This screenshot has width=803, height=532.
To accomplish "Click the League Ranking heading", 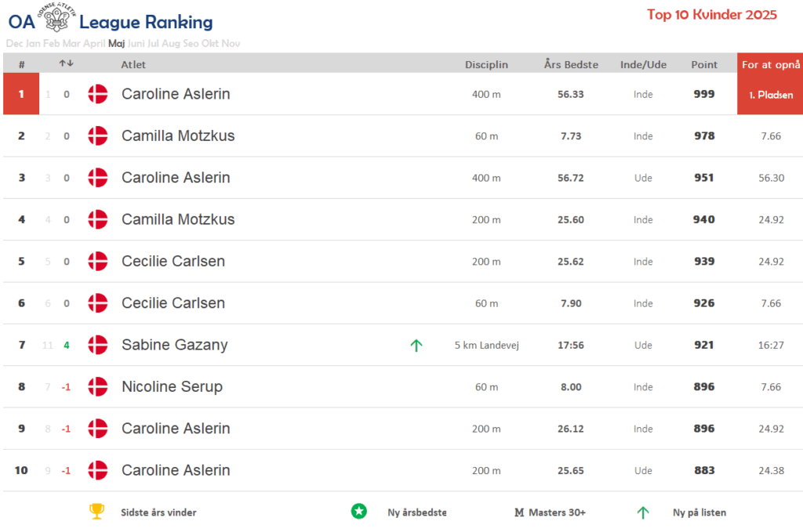I will click(146, 22).
